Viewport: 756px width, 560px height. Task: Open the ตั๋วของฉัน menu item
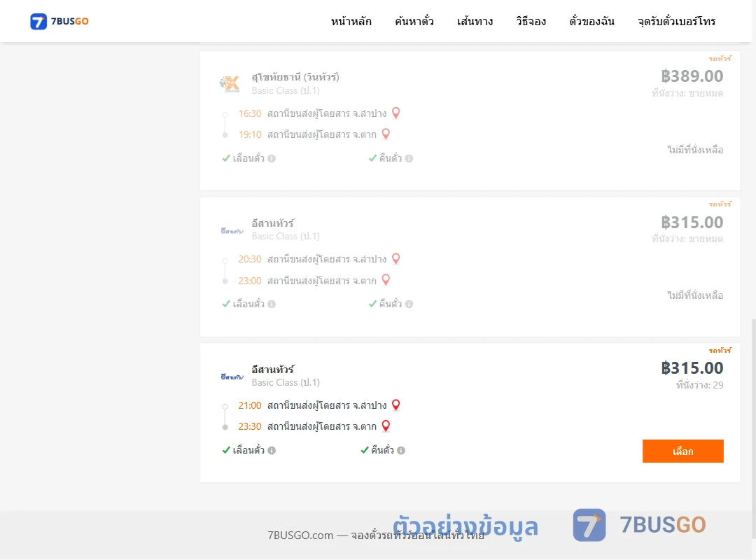coord(591,21)
